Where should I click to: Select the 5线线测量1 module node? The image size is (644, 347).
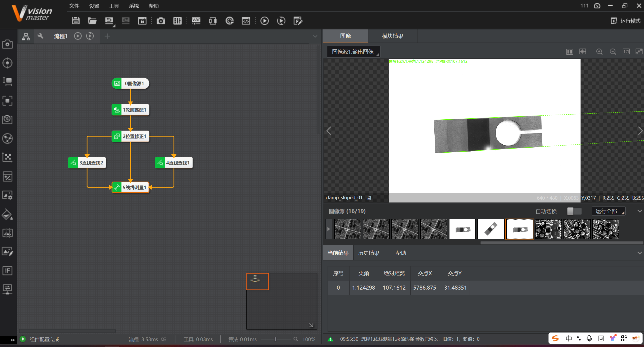[x=134, y=187]
